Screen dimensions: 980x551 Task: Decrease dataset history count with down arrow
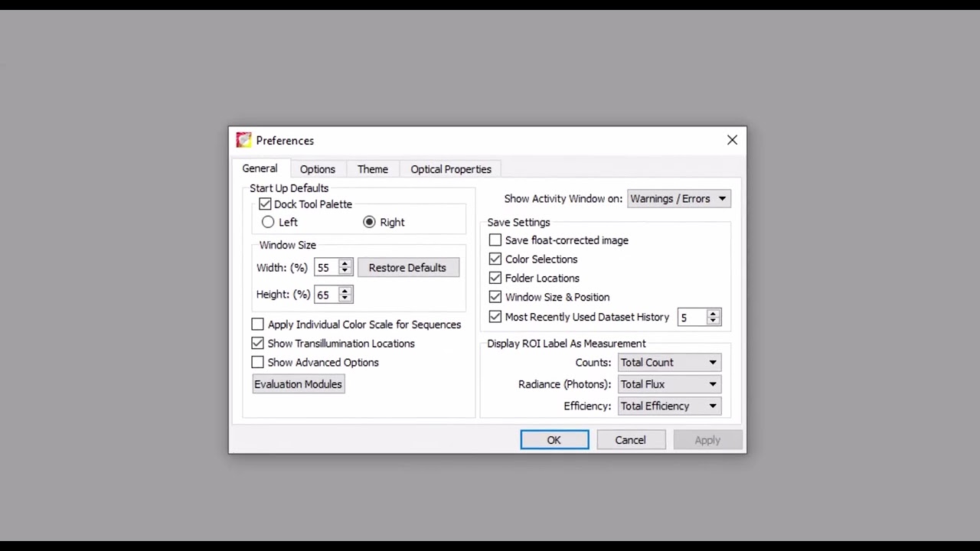tap(713, 321)
